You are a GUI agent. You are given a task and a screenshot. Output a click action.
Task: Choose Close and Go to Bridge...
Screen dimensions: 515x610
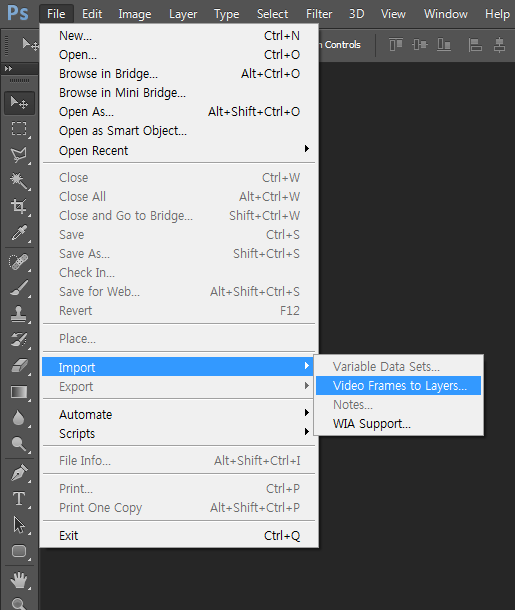pos(179,216)
